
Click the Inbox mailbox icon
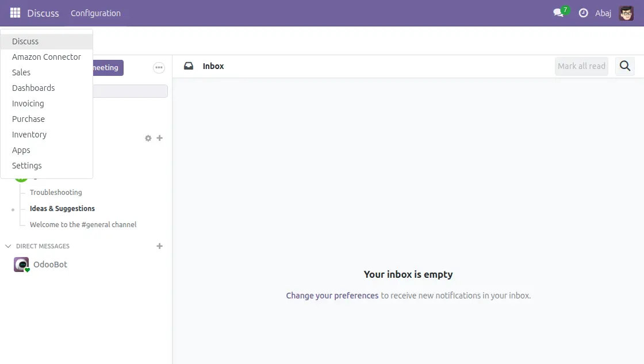(x=189, y=66)
